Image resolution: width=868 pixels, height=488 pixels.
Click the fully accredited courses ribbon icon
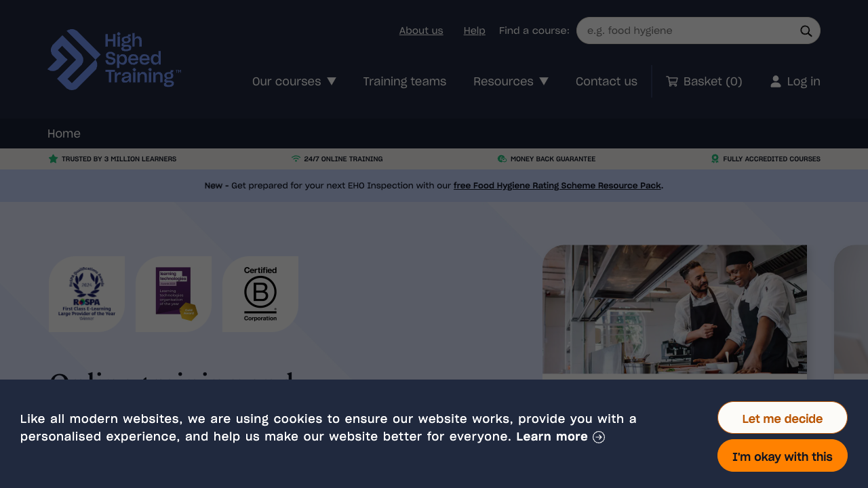click(715, 159)
